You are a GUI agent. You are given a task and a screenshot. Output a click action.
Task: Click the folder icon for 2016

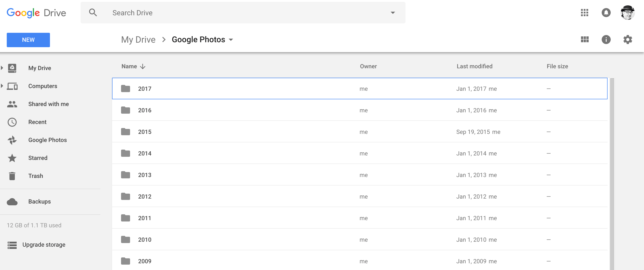[x=126, y=110]
